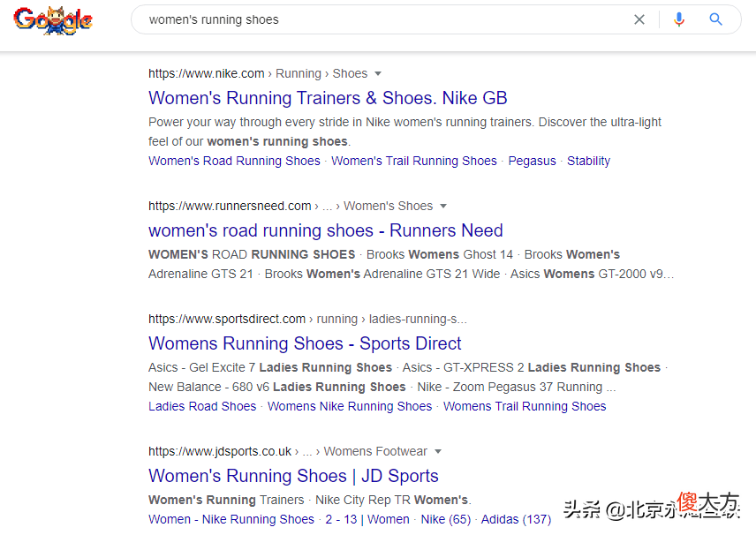This screenshot has width=756, height=535.
Task: Open Women's Running Trainers & Shoes. Nike GB
Action: point(328,98)
